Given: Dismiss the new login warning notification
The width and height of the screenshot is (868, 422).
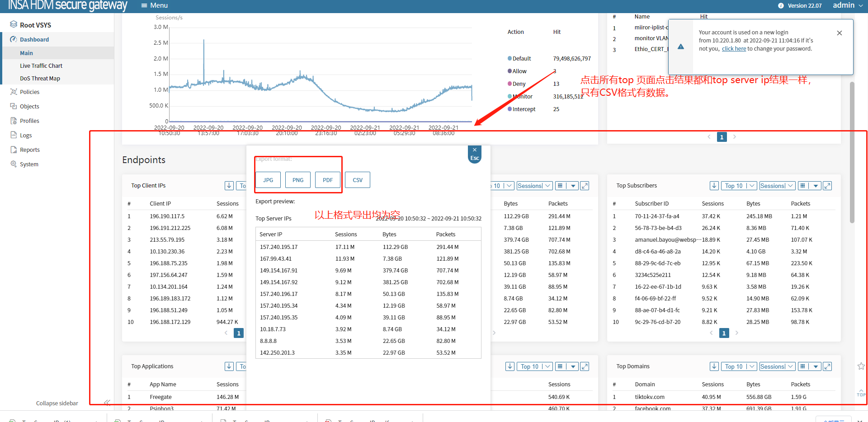Looking at the screenshot, I should [839, 33].
